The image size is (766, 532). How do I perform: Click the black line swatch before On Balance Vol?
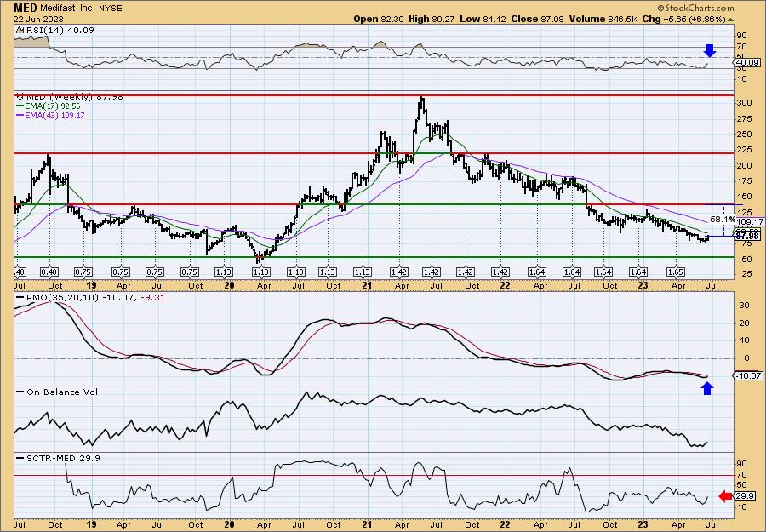coord(20,392)
